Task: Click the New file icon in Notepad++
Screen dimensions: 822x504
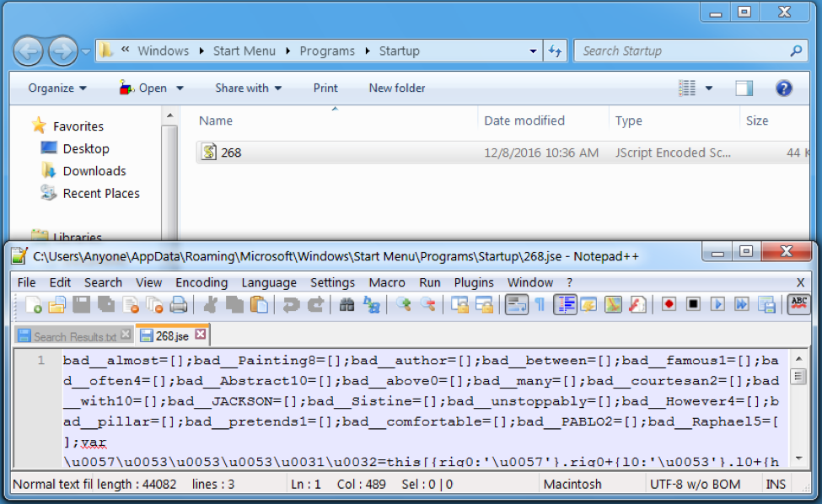Action: point(34,304)
